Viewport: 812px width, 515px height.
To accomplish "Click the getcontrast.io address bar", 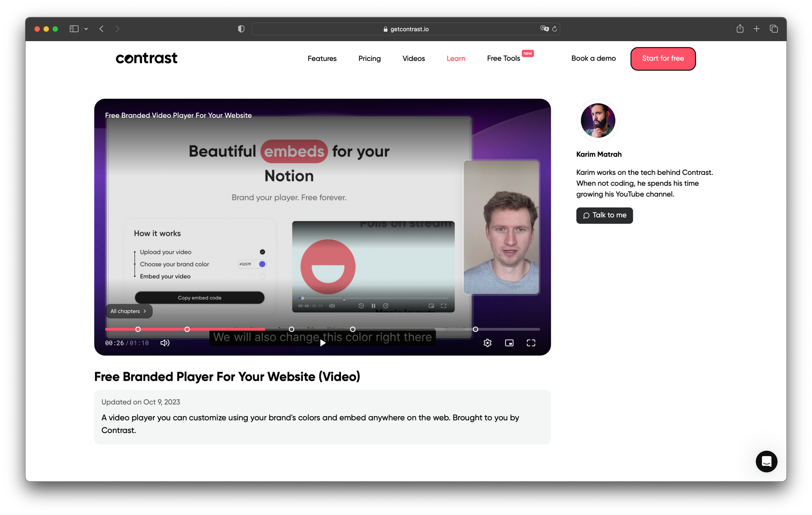I will pos(406,29).
